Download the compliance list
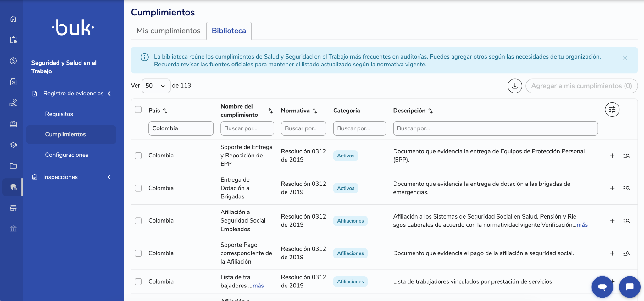644x301 pixels. 515,86
